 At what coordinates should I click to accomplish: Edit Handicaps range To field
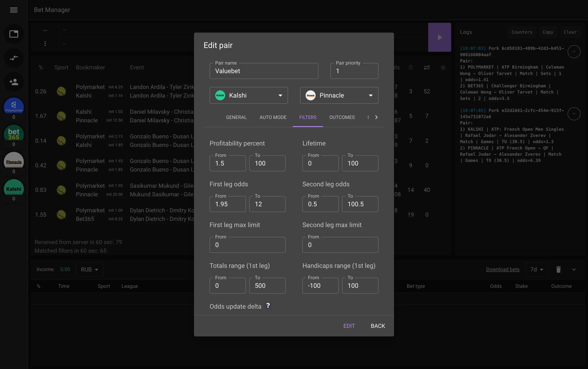coord(360,285)
